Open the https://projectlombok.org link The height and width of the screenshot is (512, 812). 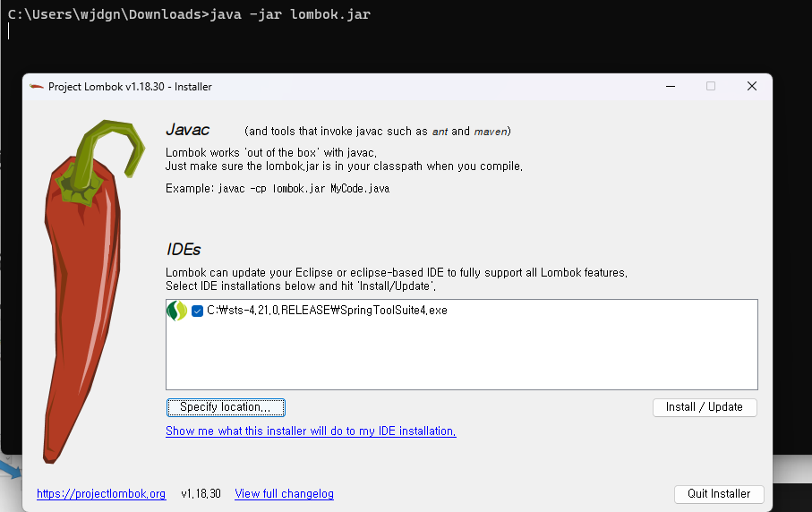pyautogui.click(x=101, y=494)
